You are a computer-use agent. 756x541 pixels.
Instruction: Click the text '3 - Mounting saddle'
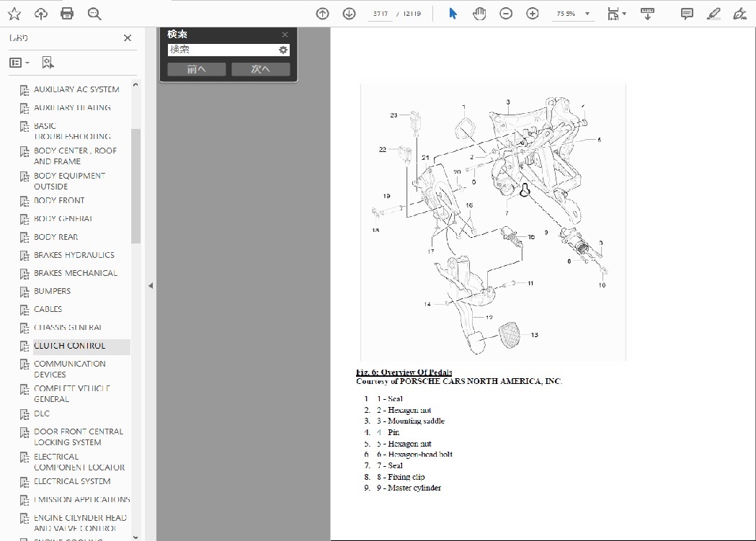pyautogui.click(x=411, y=421)
